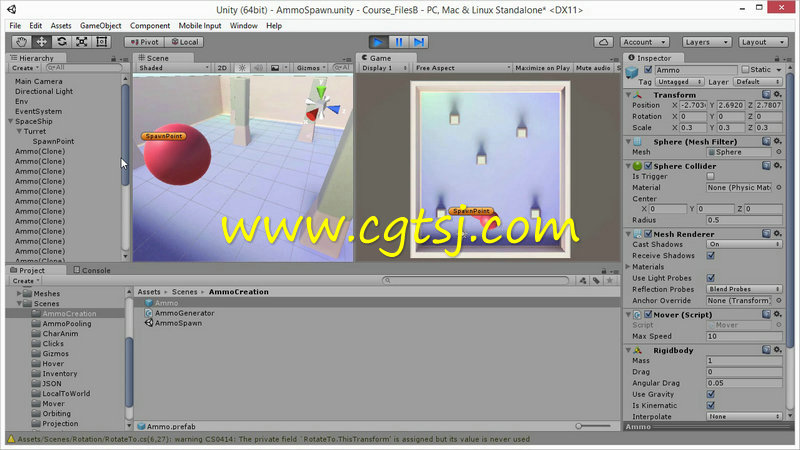
Task: Click the Step frame button
Action: click(x=418, y=42)
